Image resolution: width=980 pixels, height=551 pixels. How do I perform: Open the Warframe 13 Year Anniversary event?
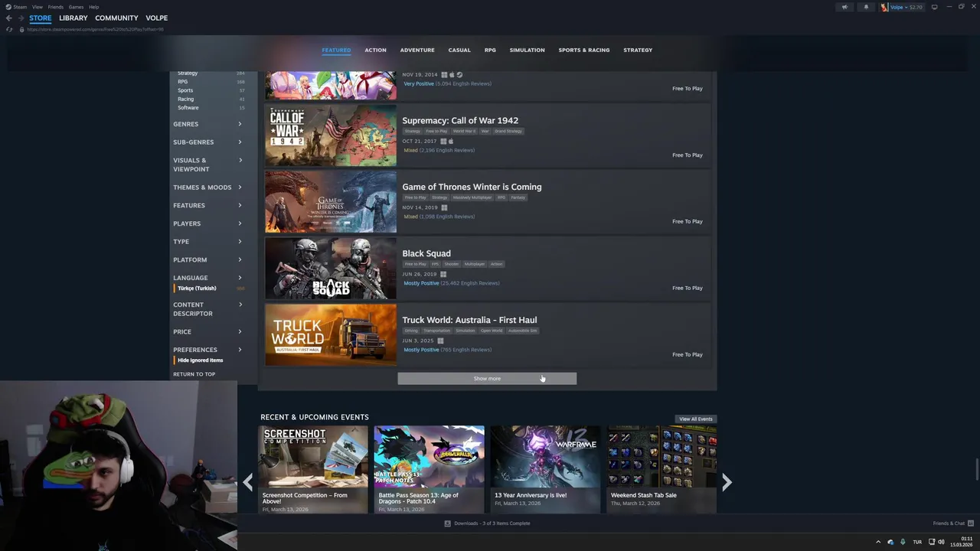(545, 469)
